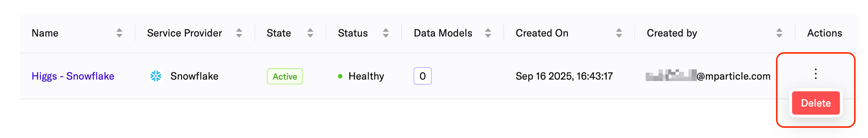Screen dimensions: 868x138
Task: Sort by Created by
Action: (x=779, y=33)
